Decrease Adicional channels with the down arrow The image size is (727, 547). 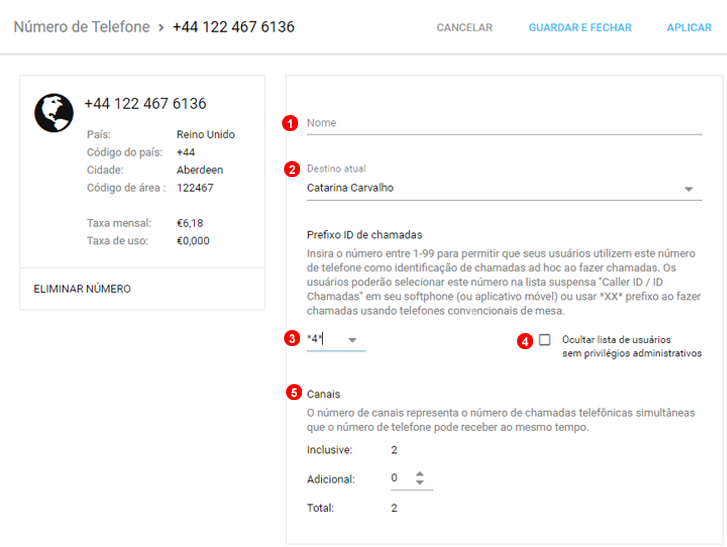[420, 483]
